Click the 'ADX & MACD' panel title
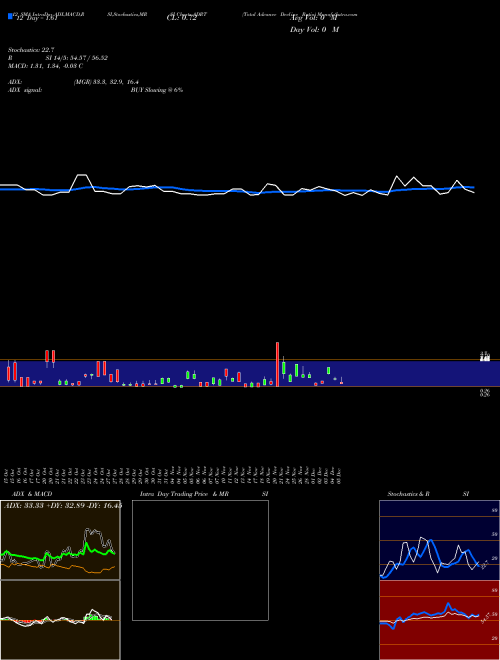The width and height of the screenshot is (500, 660). [32, 494]
